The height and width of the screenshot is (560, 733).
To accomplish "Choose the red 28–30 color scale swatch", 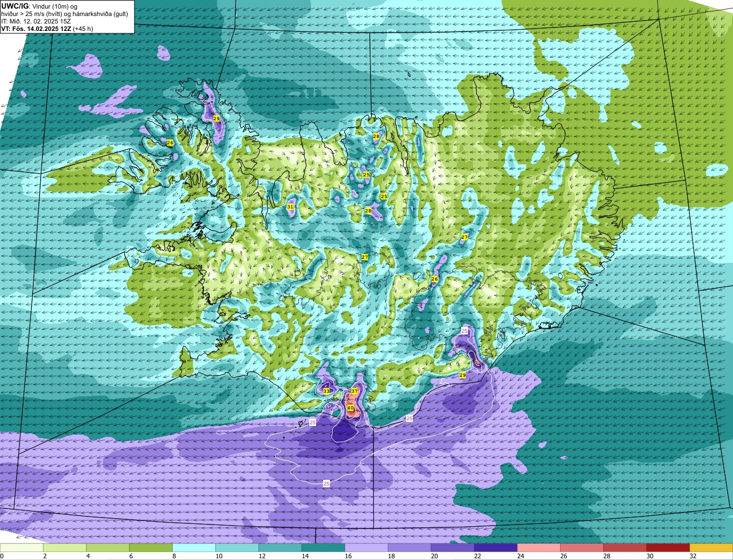I will pos(625,548).
